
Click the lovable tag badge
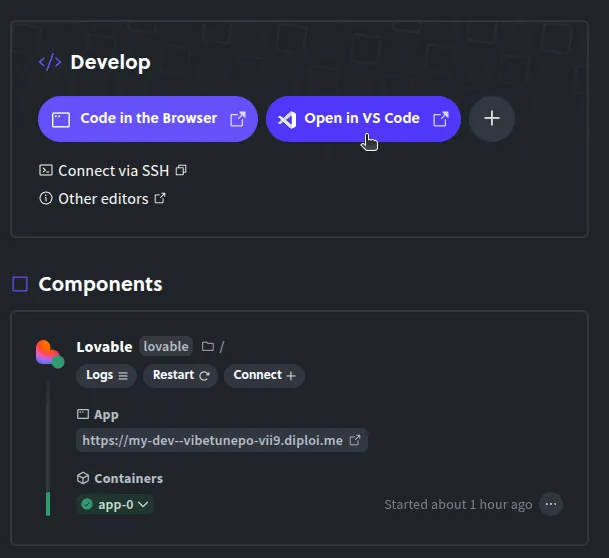pos(166,347)
